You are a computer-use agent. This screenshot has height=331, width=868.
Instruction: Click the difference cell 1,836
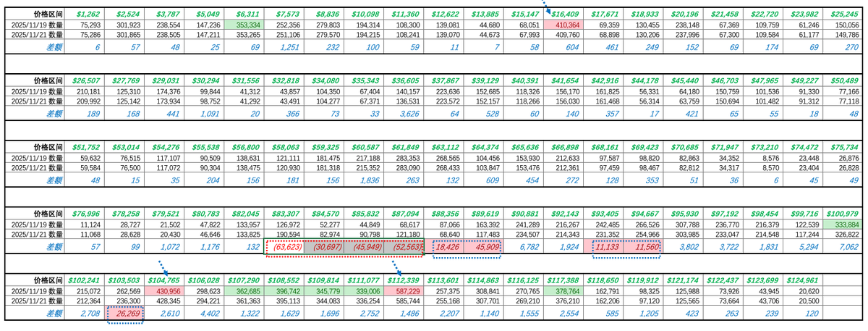[x=363, y=180]
